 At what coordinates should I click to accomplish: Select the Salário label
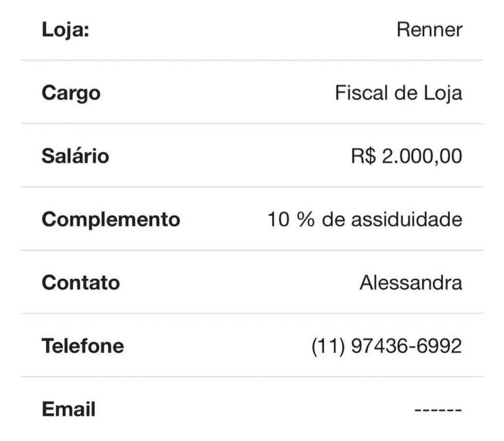click(75, 156)
